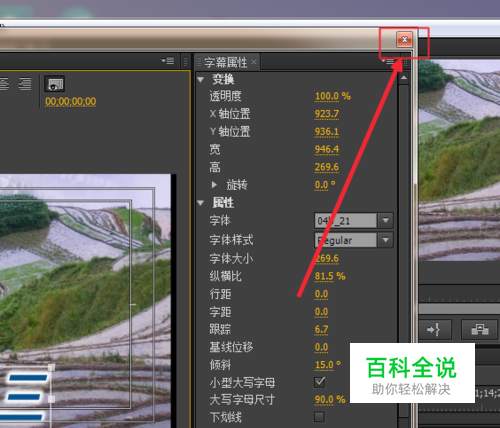Collapse the 属性 section

pyautogui.click(x=201, y=203)
